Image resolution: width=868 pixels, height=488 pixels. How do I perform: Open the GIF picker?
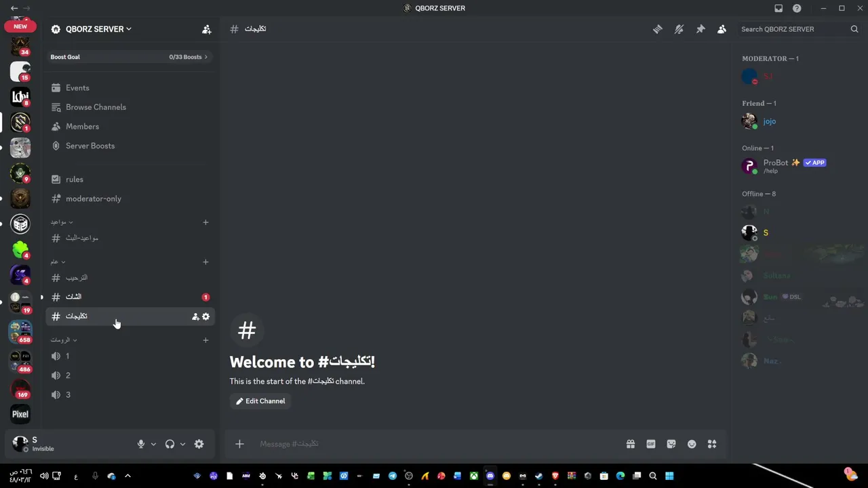tap(650, 444)
